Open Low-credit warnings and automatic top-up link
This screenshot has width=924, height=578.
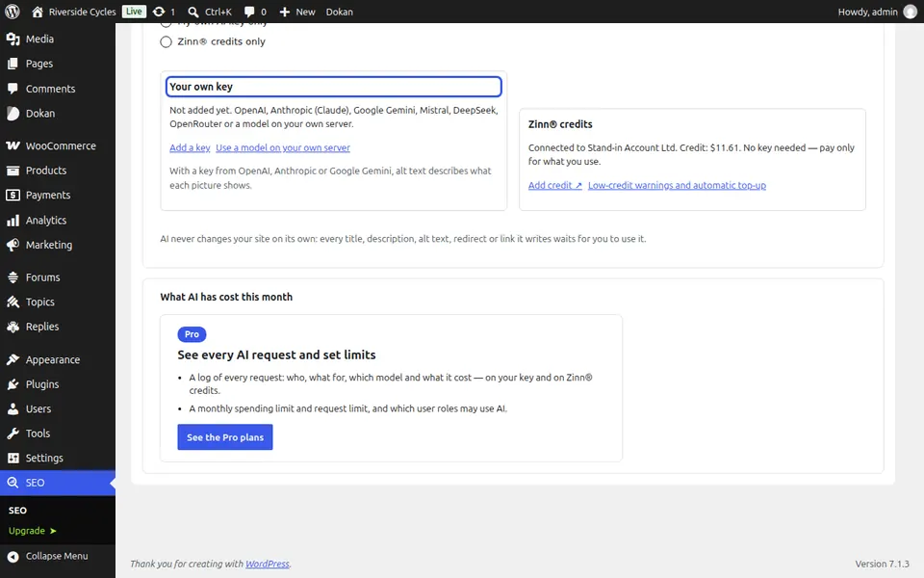pos(677,185)
